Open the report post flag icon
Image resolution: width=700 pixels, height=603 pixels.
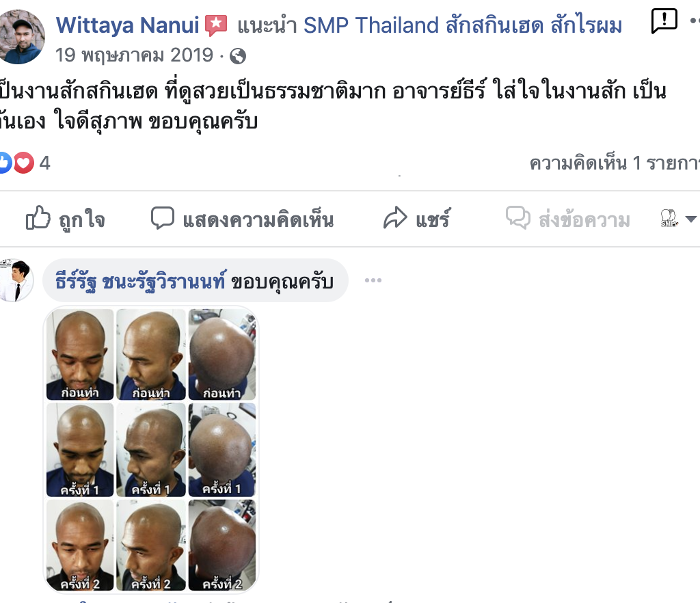(x=664, y=21)
